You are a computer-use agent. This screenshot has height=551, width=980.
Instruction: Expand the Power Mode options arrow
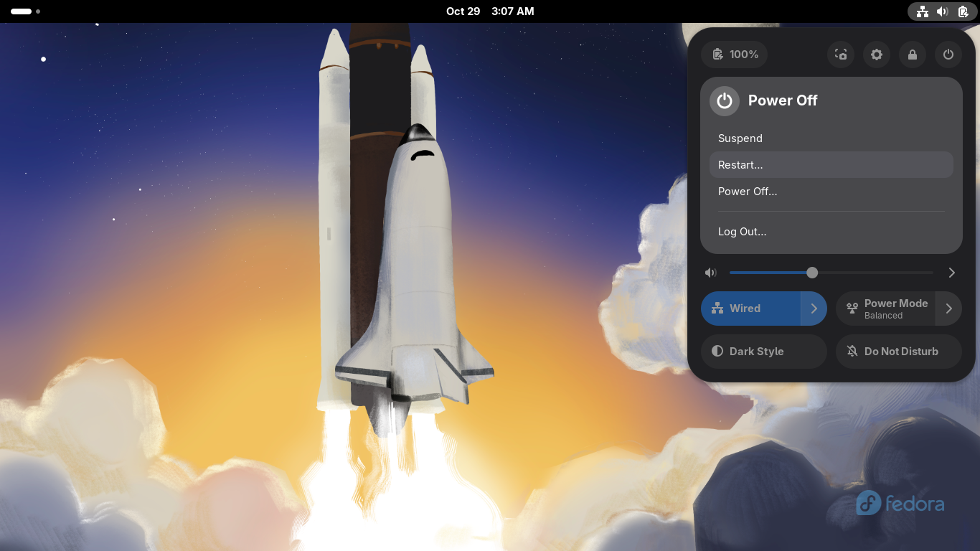(x=949, y=309)
